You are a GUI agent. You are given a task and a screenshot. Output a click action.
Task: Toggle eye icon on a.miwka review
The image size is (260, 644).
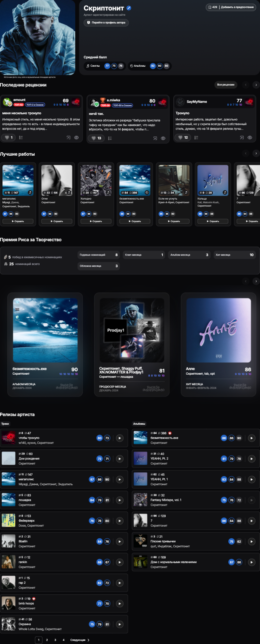coord(163,138)
